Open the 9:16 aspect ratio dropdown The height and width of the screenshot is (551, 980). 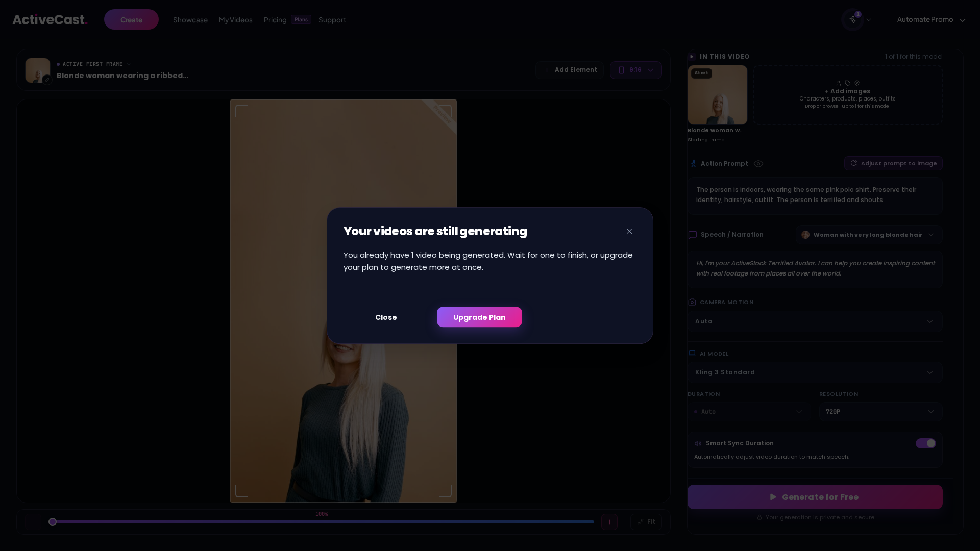(636, 70)
